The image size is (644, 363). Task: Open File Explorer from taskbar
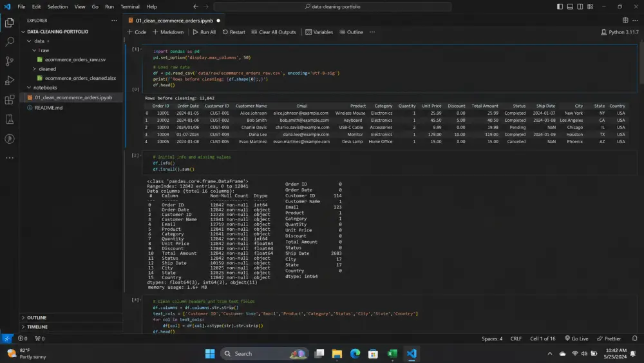point(337,353)
